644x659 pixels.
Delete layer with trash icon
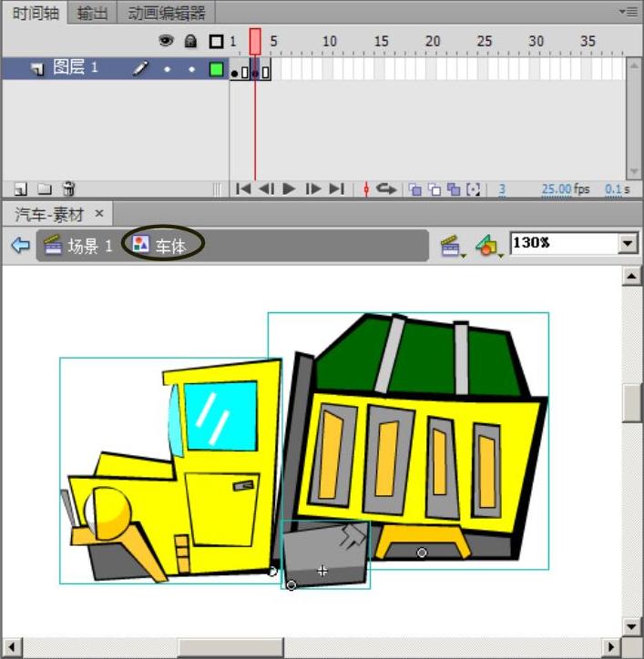pos(68,188)
